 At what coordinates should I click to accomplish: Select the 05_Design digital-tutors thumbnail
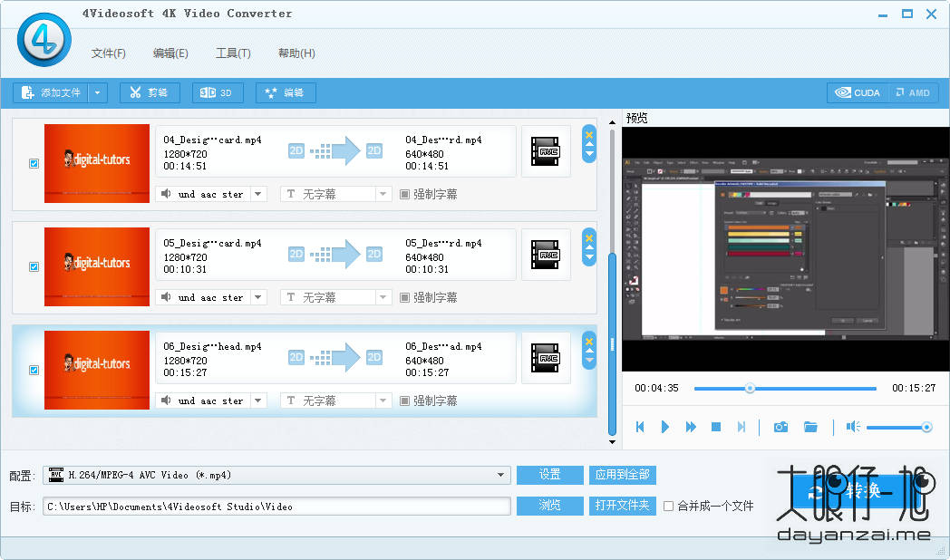click(x=97, y=267)
